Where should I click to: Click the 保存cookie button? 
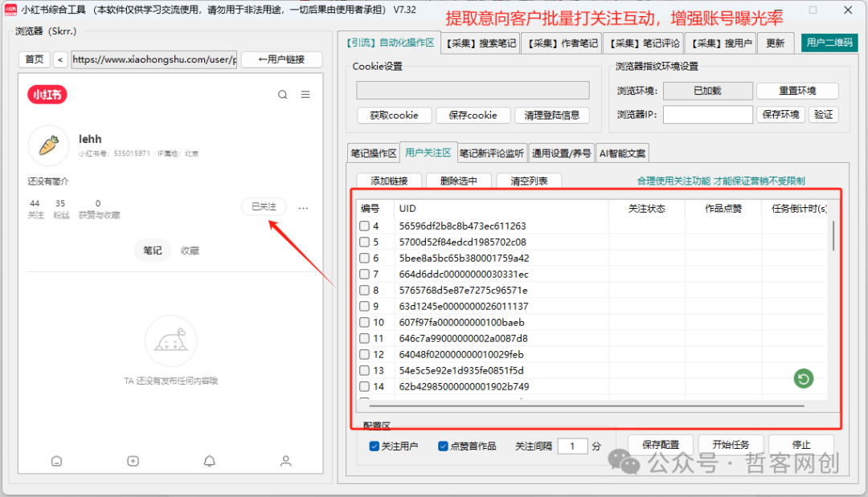[x=473, y=115]
